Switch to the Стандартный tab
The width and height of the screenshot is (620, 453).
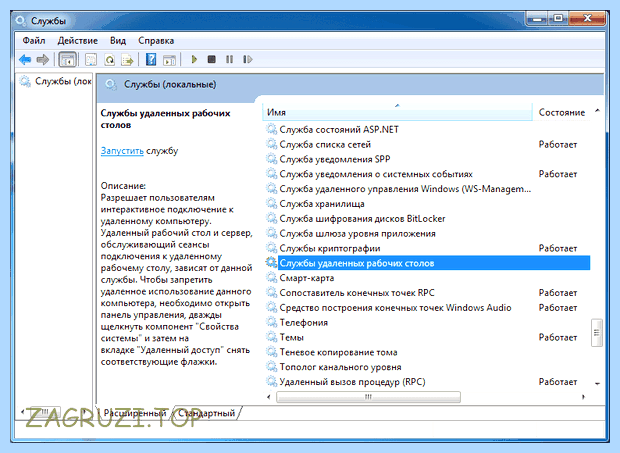coord(206,413)
